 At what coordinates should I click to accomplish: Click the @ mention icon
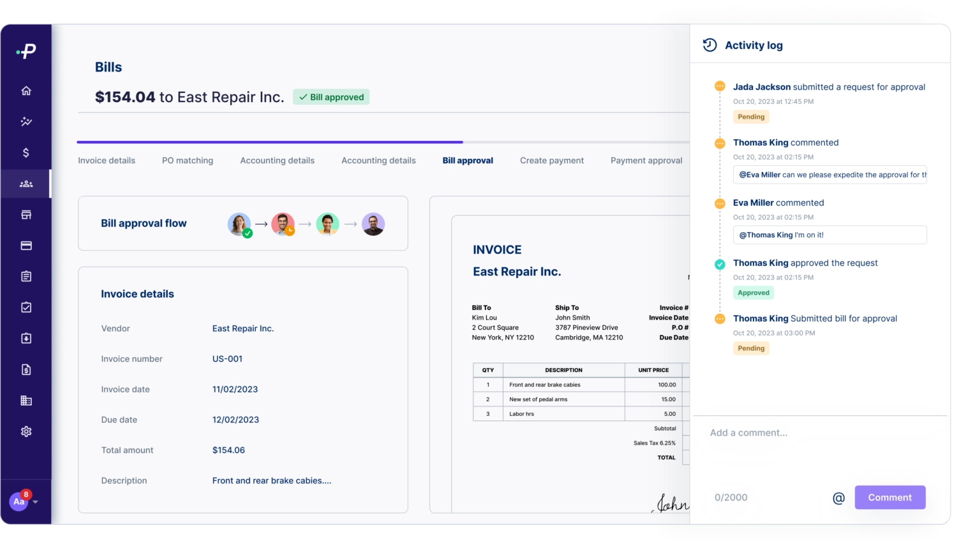pyautogui.click(x=838, y=498)
